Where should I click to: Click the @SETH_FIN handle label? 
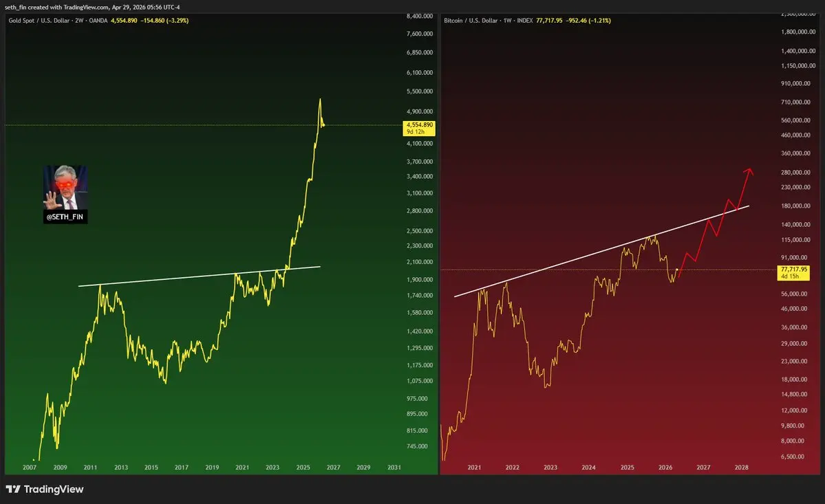[x=65, y=217]
